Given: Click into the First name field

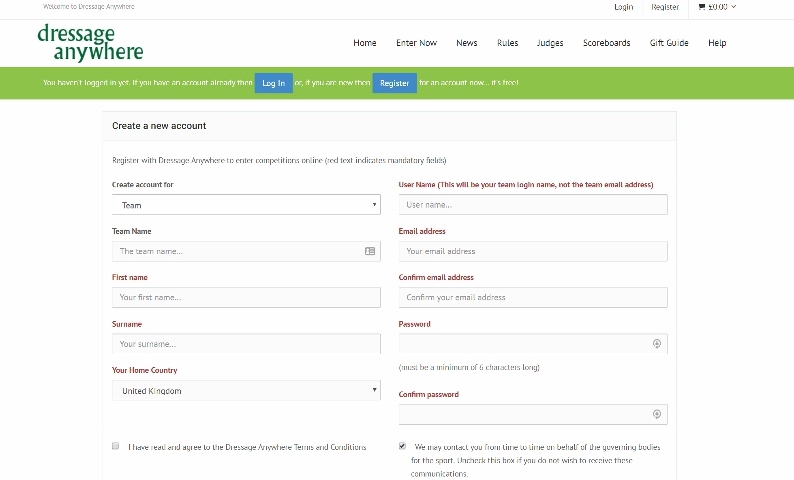Looking at the screenshot, I should 246,297.
